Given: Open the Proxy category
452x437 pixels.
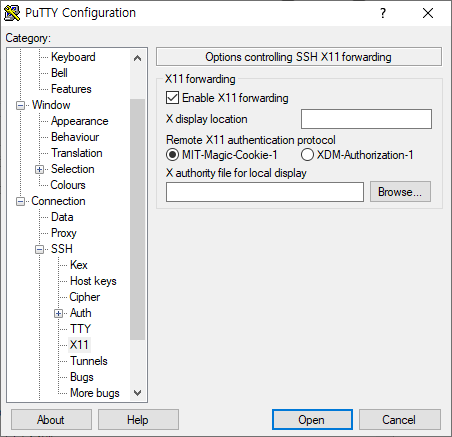Looking at the screenshot, I should pos(64,233).
